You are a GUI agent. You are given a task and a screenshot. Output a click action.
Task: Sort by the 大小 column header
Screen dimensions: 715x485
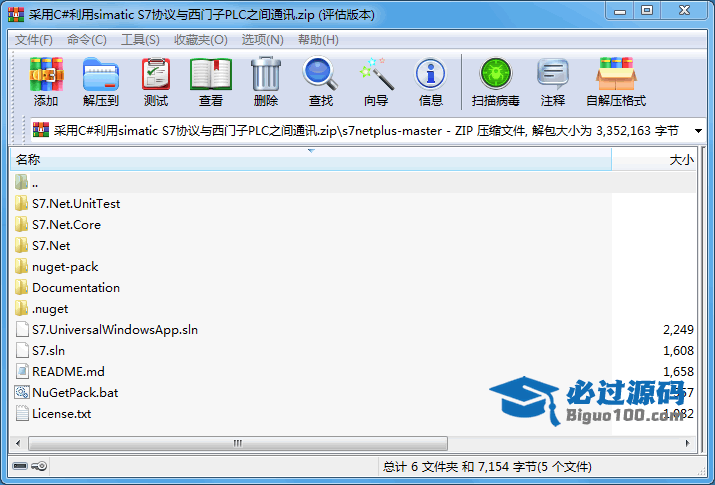(x=654, y=160)
